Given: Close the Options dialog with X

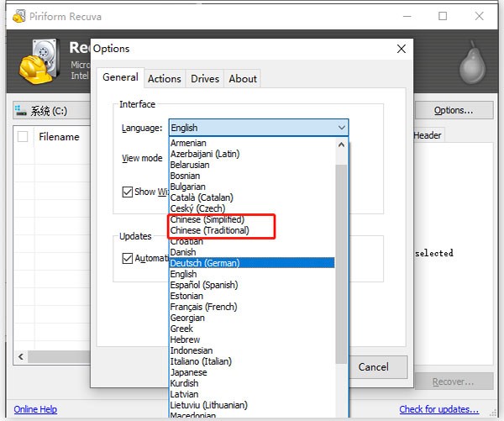Looking at the screenshot, I should pos(402,49).
